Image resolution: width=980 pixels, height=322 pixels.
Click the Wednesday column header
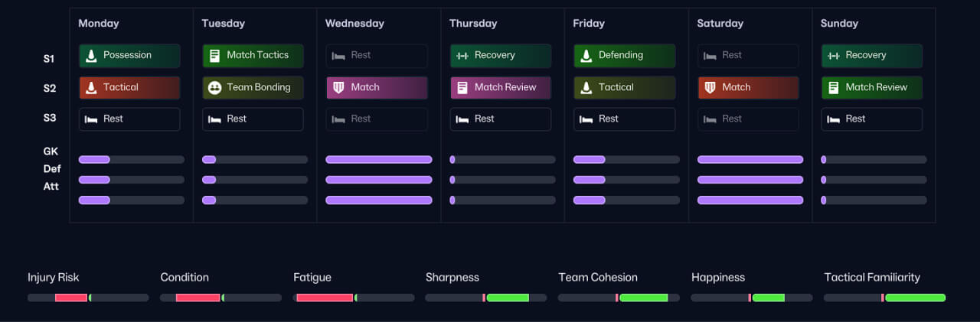(x=354, y=23)
